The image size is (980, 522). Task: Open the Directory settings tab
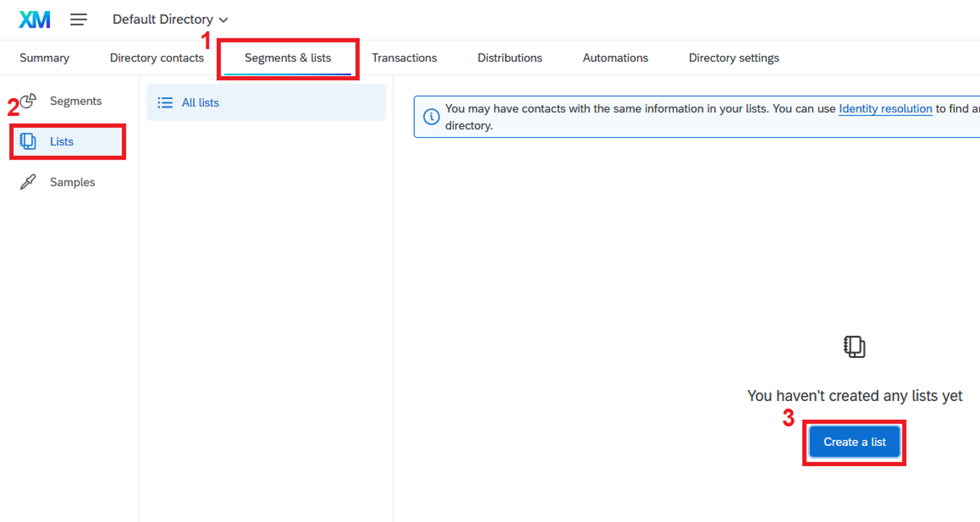tap(733, 58)
